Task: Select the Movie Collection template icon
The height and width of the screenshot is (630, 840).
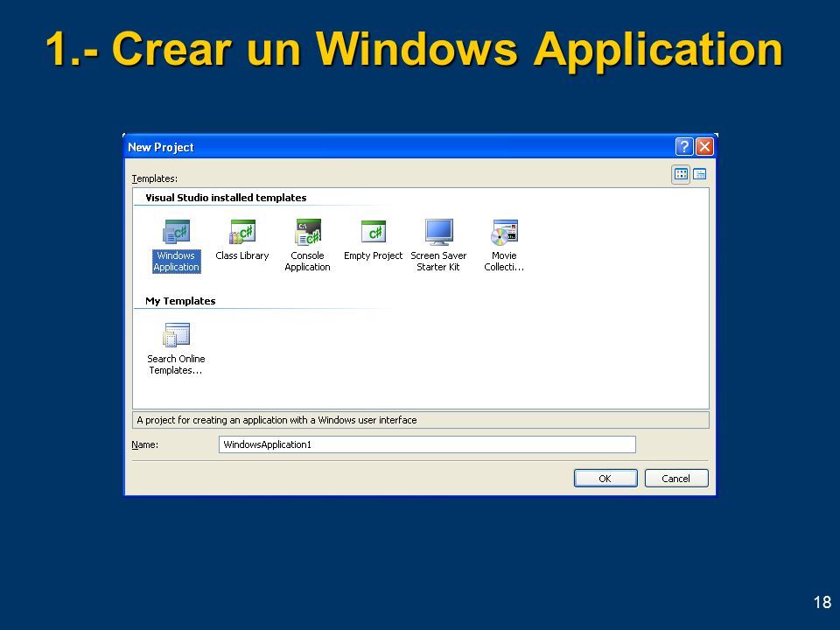Action: 504,232
